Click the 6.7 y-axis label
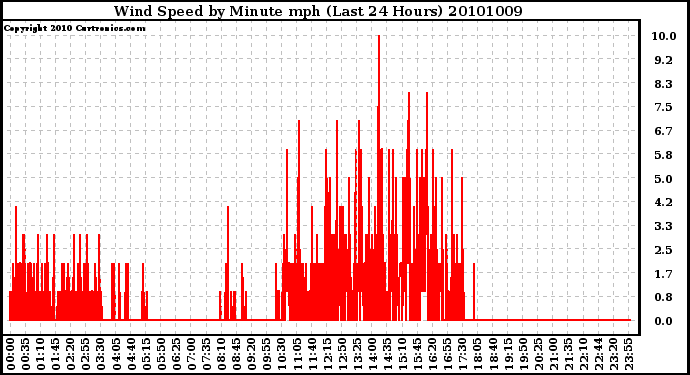The width and height of the screenshot is (690, 375). pos(664,131)
